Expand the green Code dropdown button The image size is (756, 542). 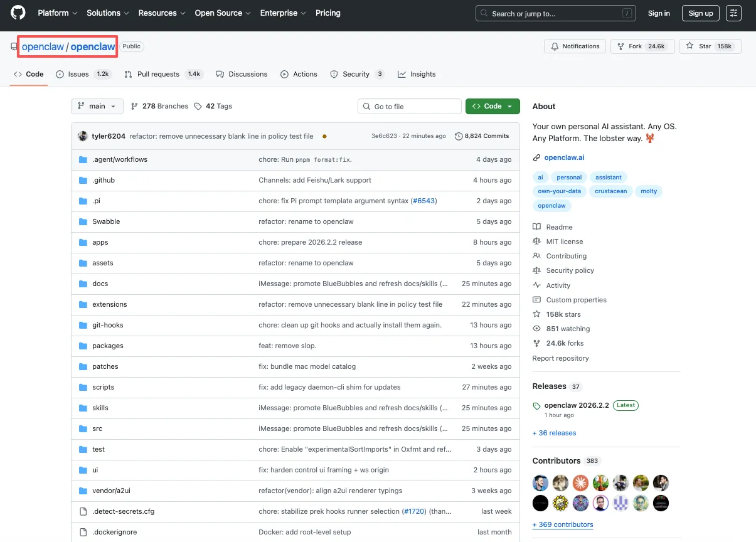(x=492, y=107)
